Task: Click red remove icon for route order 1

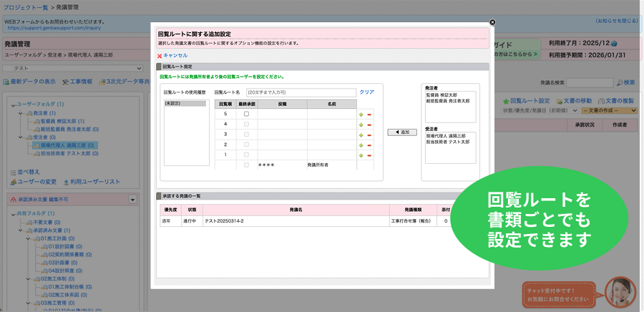Action: coord(369,155)
